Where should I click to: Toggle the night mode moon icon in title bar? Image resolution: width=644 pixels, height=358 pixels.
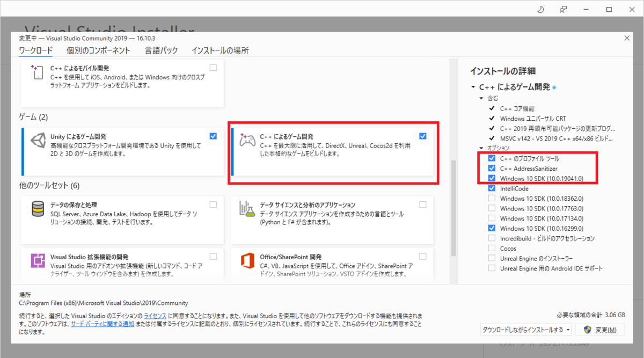point(540,10)
